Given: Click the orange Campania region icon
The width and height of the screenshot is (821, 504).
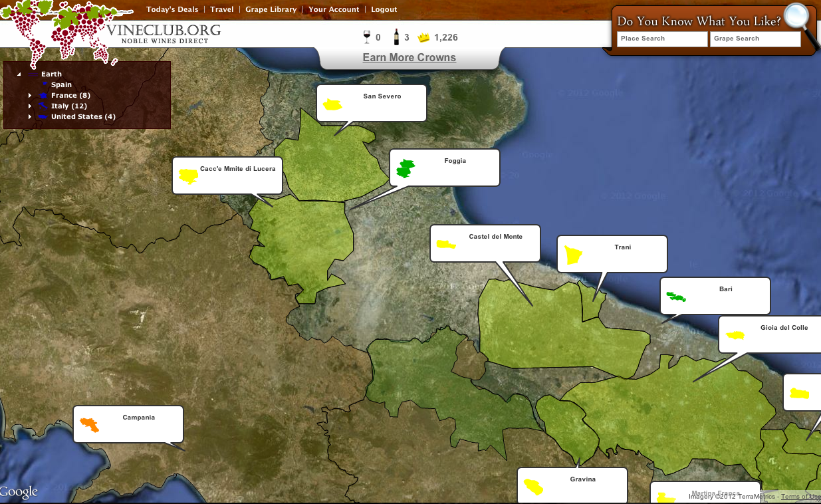Looking at the screenshot, I should (90, 424).
